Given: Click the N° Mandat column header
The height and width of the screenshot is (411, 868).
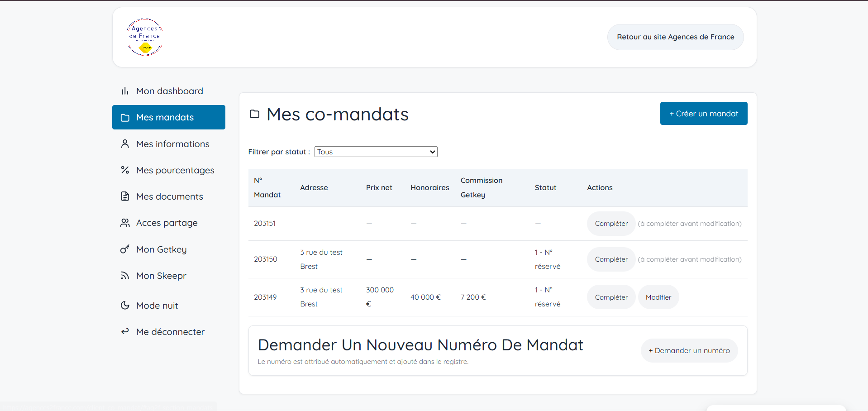Looking at the screenshot, I should pyautogui.click(x=267, y=187).
